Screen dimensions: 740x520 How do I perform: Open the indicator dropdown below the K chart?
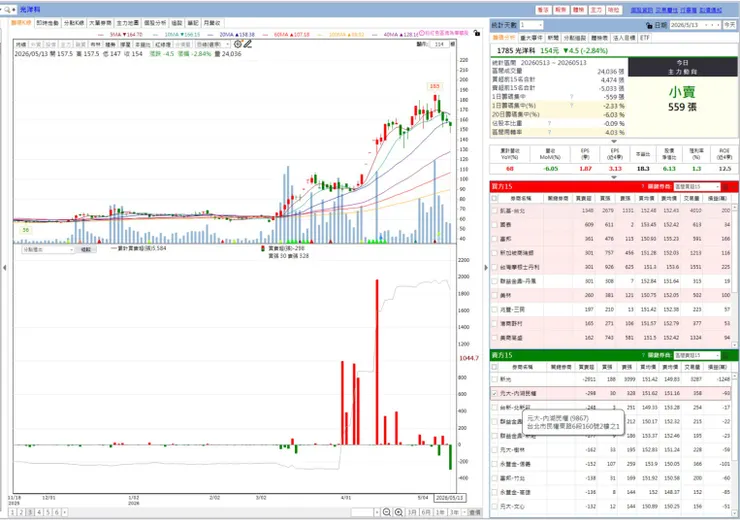click(x=48, y=250)
